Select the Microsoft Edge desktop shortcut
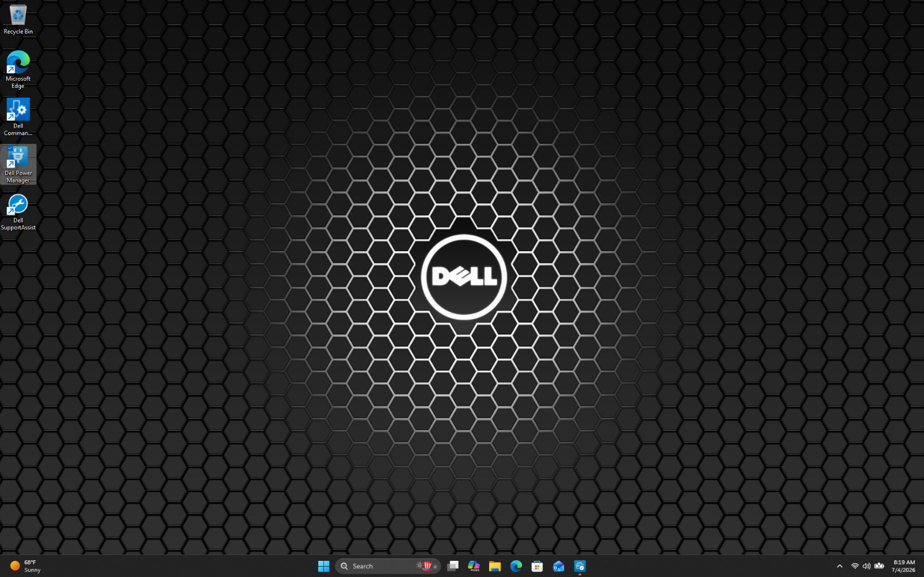 point(18,70)
